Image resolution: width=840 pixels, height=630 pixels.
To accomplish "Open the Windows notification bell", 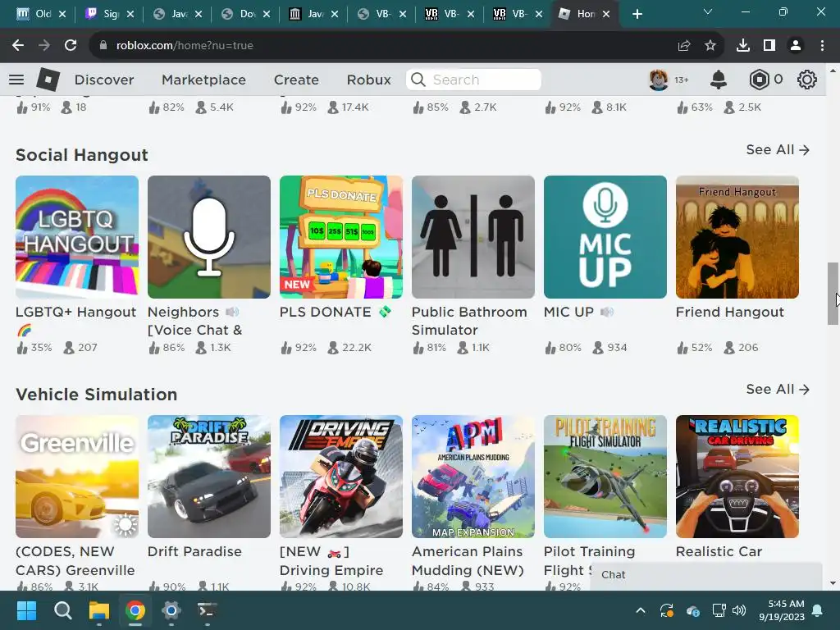I will pyautogui.click(x=818, y=610).
